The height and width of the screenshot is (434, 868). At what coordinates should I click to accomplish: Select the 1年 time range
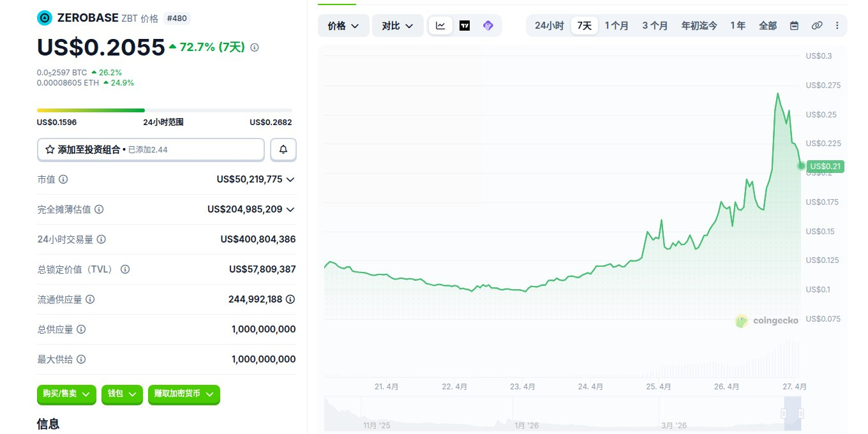(738, 26)
